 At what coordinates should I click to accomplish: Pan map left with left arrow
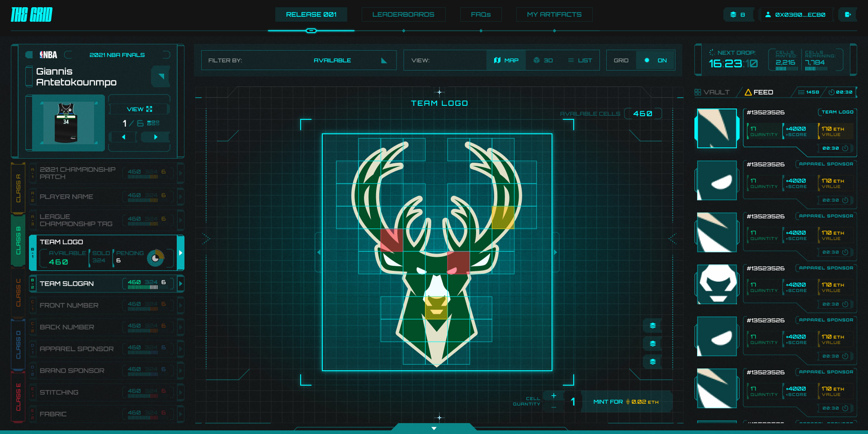point(319,252)
